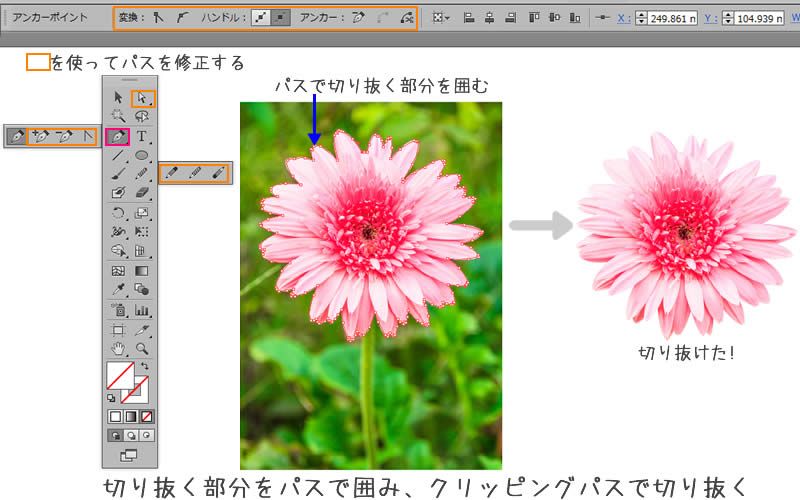The height and width of the screenshot is (500, 800).
Task: Select the Pen tool in the main tools panel
Action: coord(118,137)
